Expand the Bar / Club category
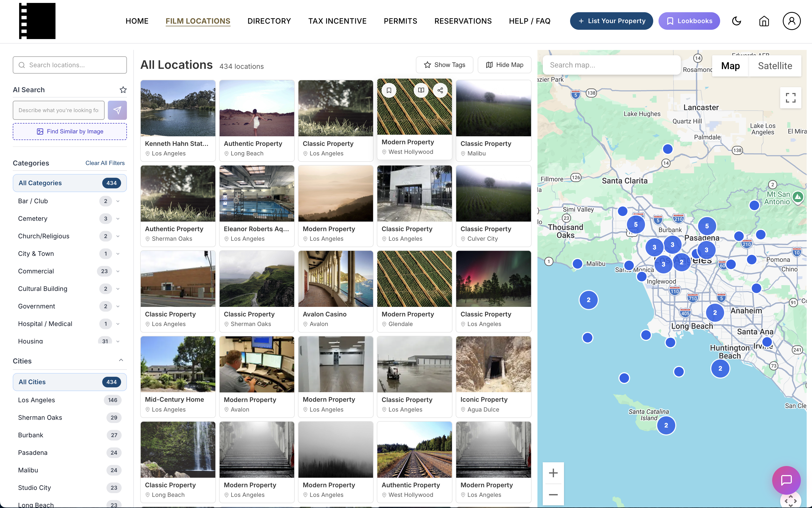 pos(118,201)
